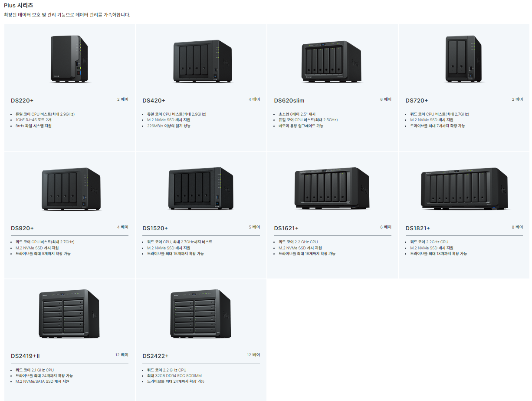Click '6 베이' label on DS1621+ card

(x=386, y=227)
